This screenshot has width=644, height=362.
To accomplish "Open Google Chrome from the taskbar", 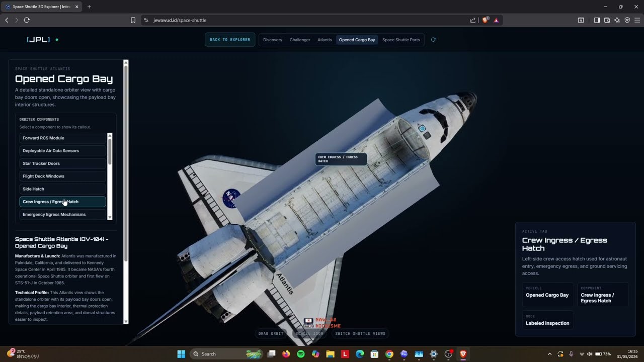I will pyautogui.click(x=389, y=354).
